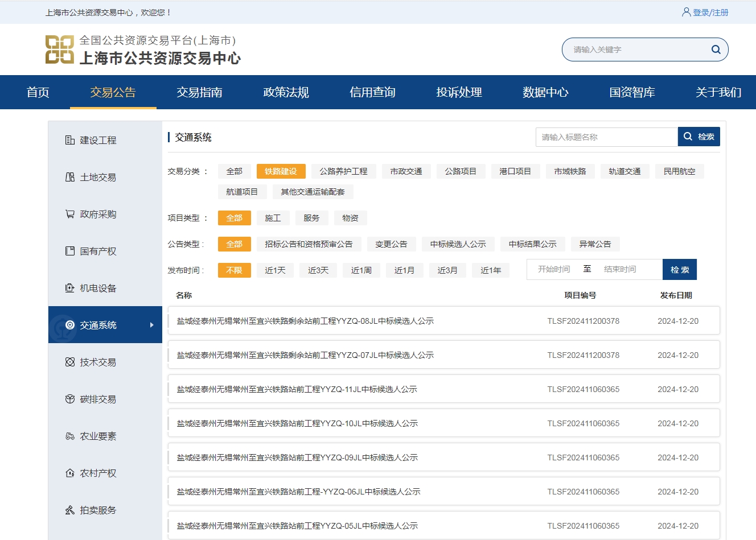Image resolution: width=756 pixels, height=540 pixels.
Task: Select 不限 publish time filter
Action: point(235,270)
